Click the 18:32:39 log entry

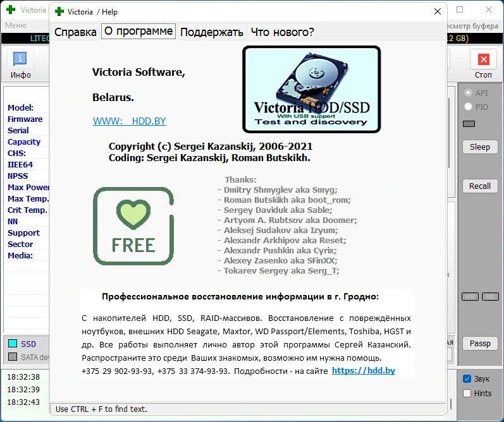pos(23,390)
